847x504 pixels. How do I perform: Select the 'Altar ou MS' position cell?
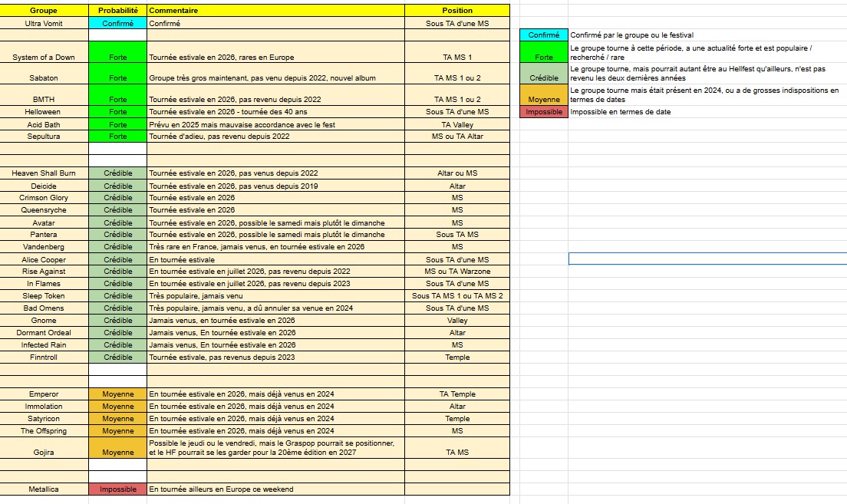[x=457, y=173]
